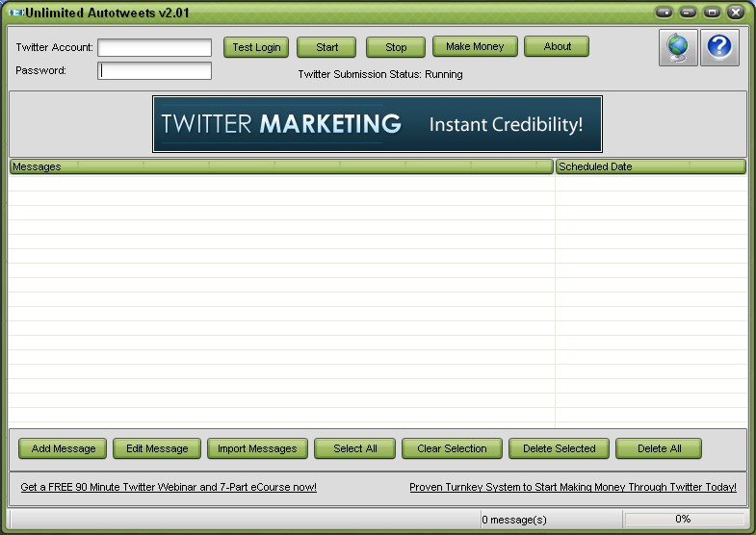Start tweet submission

click(x=326, y=47)
